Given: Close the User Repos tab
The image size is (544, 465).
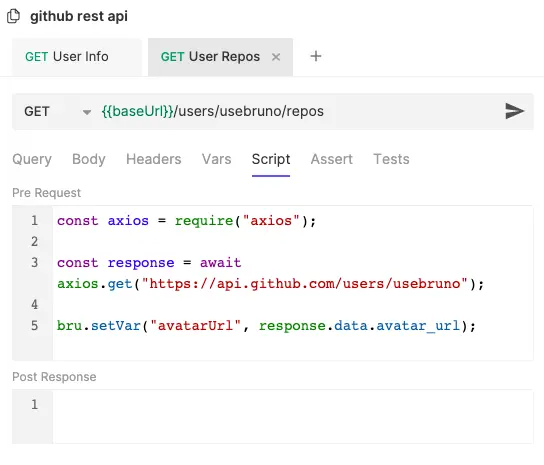Looking at the screenshot, I should pos(276,57).
